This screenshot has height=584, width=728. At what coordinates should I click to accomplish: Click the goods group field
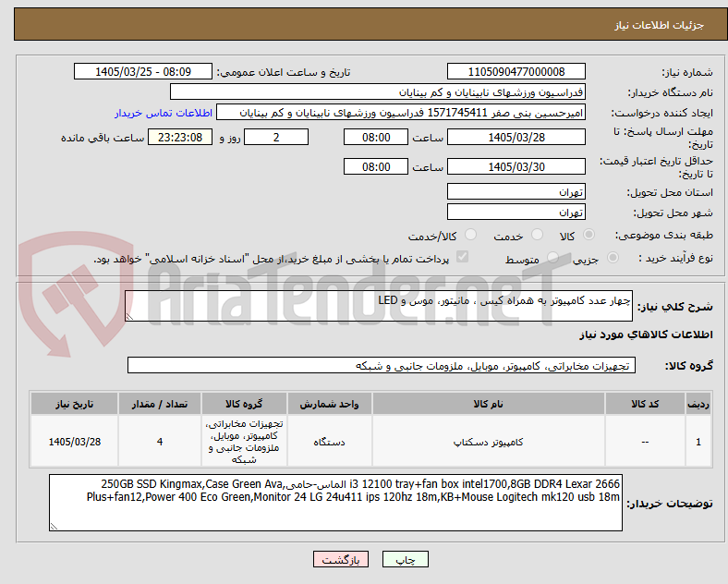click(382, 365)
